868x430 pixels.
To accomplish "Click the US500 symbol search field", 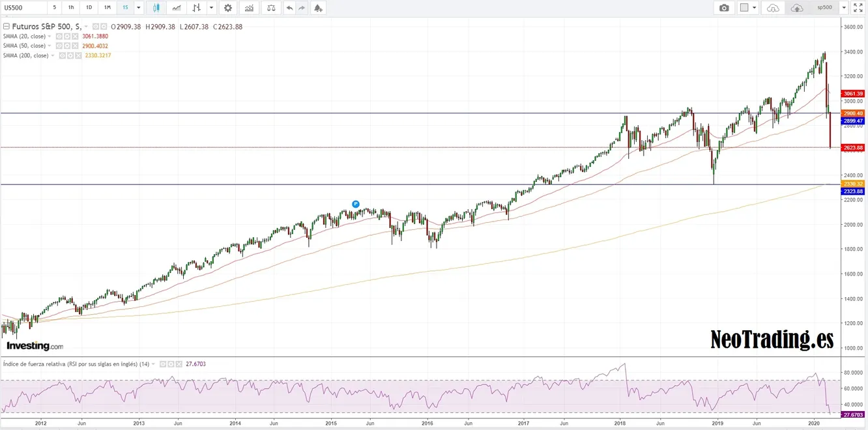I will point(23,8).
